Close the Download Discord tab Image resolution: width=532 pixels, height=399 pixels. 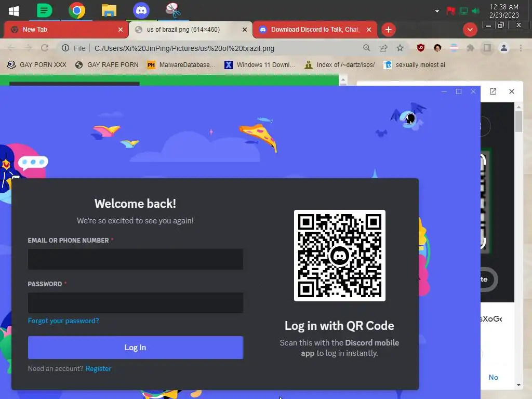(369, 30)
